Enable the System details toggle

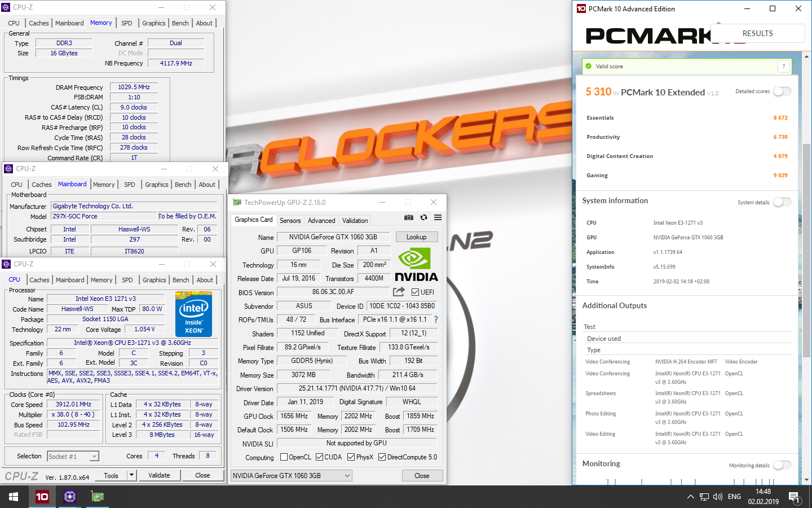pos(782,202)
